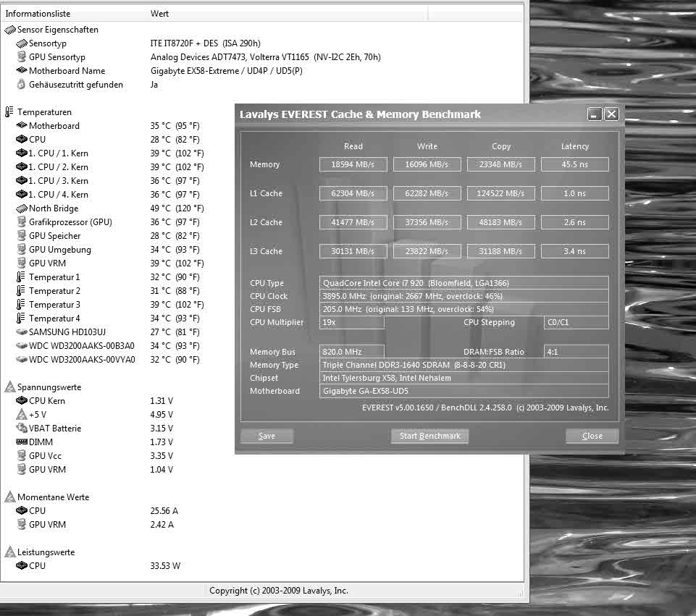
Task: Click the L3 Cache Latency 3.4 ns field
Action: tap(575, 251)
